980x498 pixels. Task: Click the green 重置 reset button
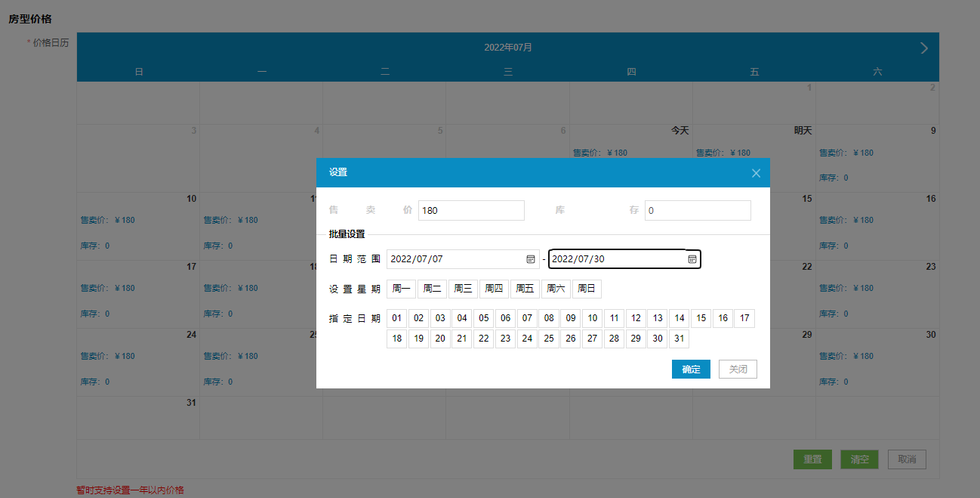(812, 459)
